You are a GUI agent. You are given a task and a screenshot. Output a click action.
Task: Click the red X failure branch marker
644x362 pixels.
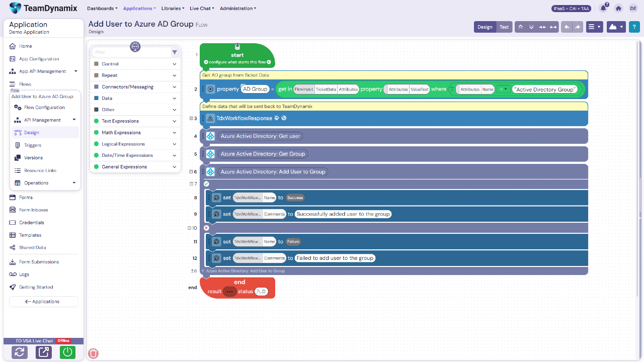(206, 228)
